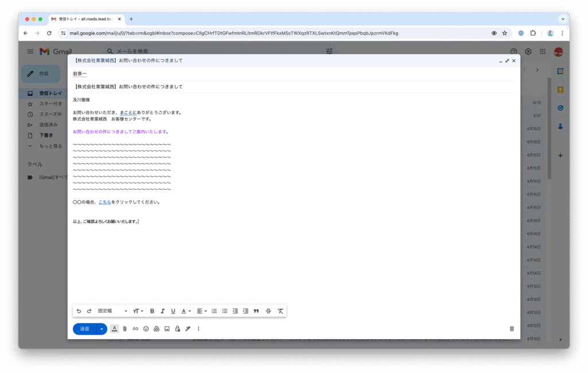This screenshot has width=588, height=373.
Task: Click at the end of 以上、ご確認 line
Action: tap(138, 222)
